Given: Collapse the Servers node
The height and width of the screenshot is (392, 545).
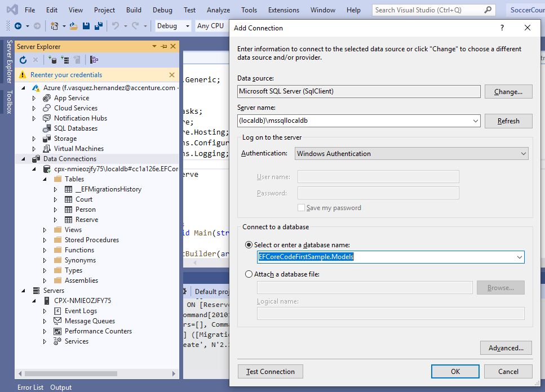Looking at the screenshot, I should coord(23,291).
